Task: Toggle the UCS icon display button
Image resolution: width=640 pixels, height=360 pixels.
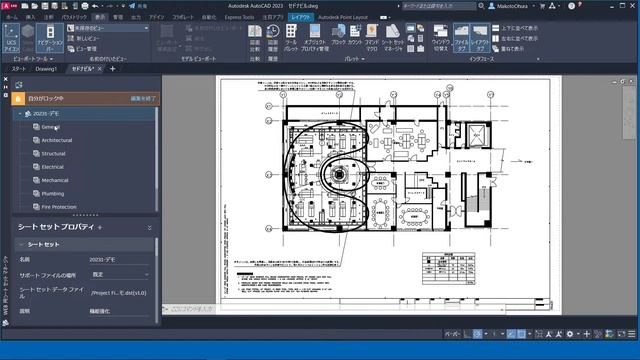Action: [x=11, y=38]
